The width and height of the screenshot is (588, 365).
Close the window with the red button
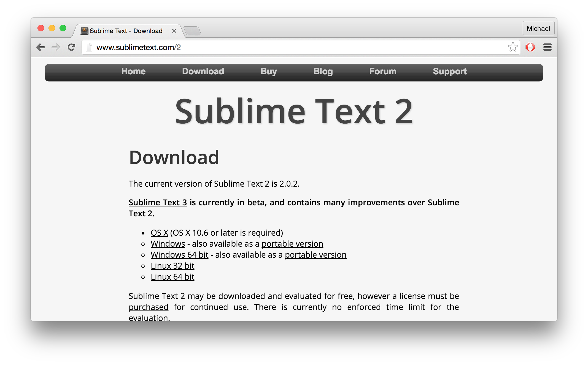pos(41,28)
